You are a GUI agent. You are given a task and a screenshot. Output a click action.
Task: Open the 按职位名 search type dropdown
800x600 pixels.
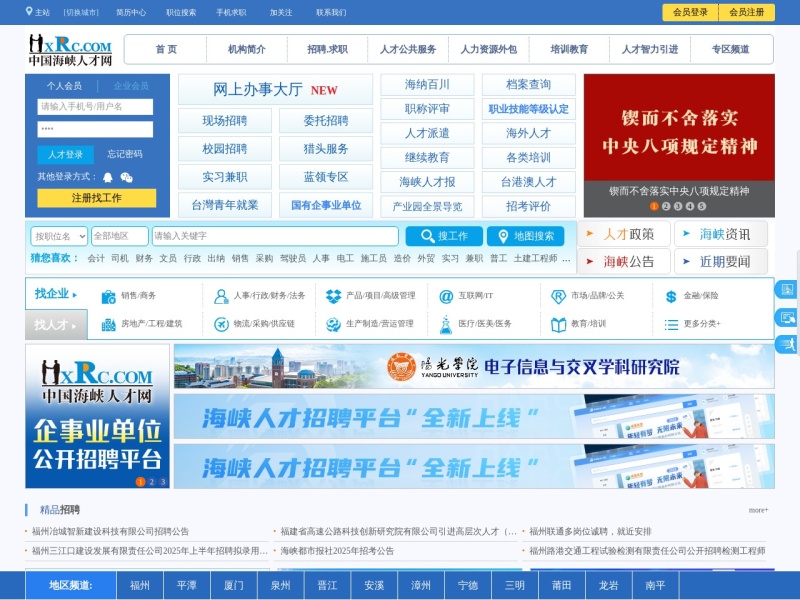click(x=59, y=236)
